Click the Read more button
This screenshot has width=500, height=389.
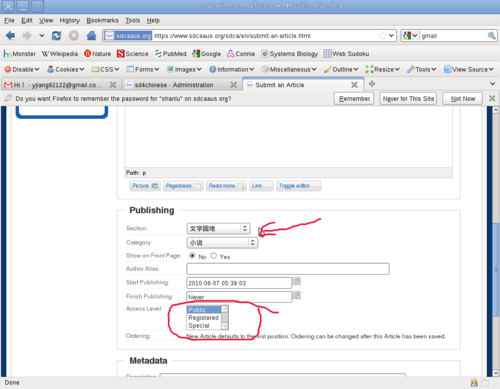[x=226, y=186]
